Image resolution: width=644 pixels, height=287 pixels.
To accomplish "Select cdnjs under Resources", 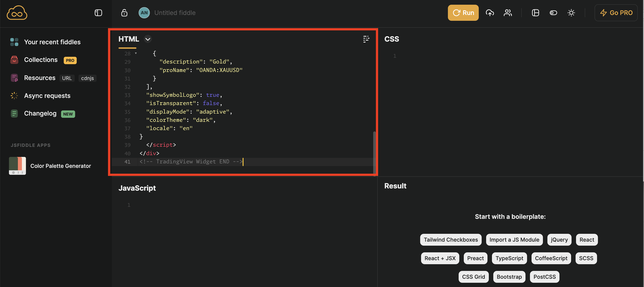I will click(87, 78).
